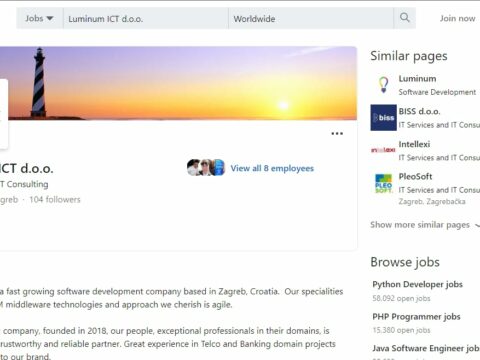The image size is (480, 360).
Task: Open View all 8 employees link
Action: (272, 168)
